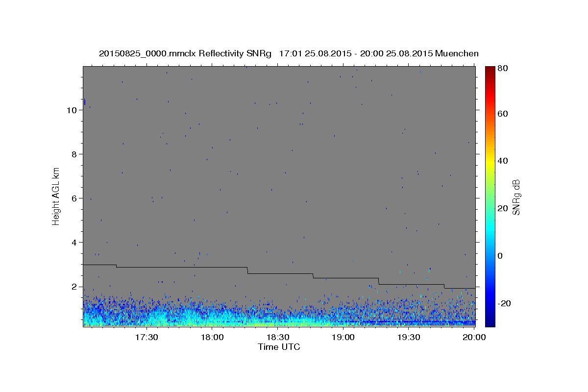Click the dense cyan-yellow reflectivity layer near 18:30
Image resolution: width=588 pixels, height=392 pixels.
click(277, 321)
